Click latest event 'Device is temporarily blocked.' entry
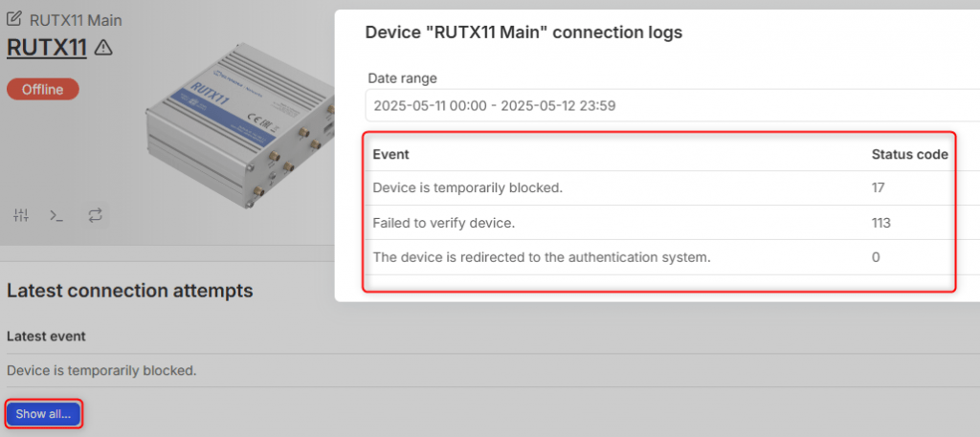This screenshot has width=980, height=437. click(101, 371)
